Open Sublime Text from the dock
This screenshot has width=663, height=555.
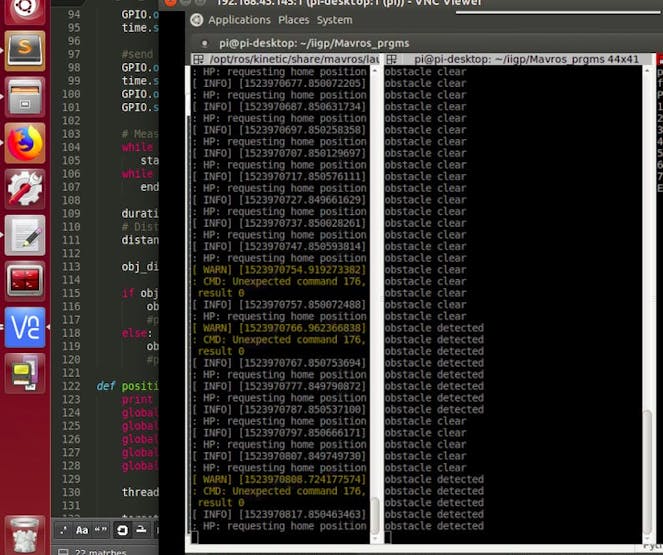coord(25,51)
